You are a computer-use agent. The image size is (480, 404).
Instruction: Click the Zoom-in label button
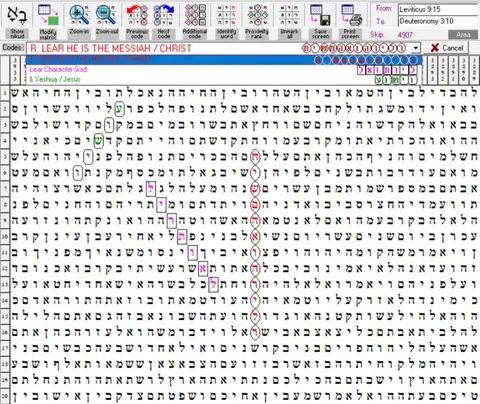point(79,32)
